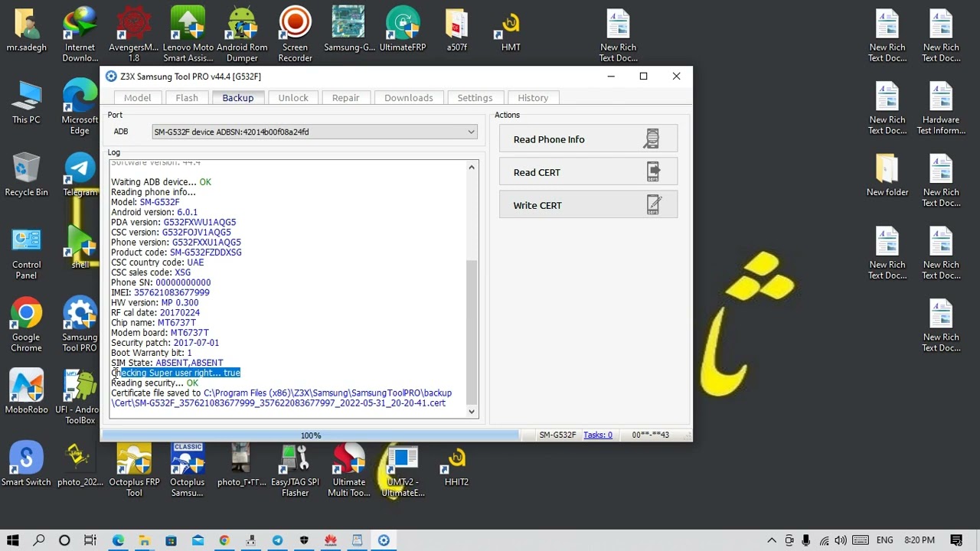View the History tab
The image size is (980, 551).
533,98
